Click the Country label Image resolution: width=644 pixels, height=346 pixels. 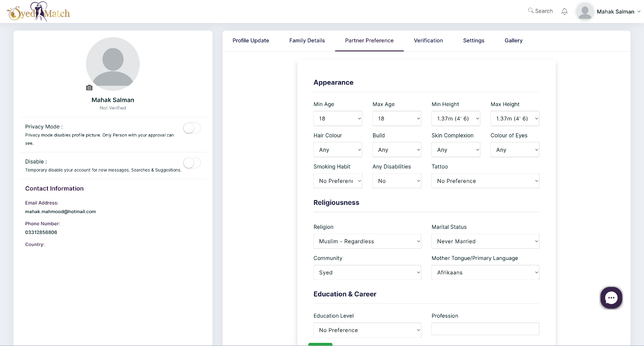point(35,245)
